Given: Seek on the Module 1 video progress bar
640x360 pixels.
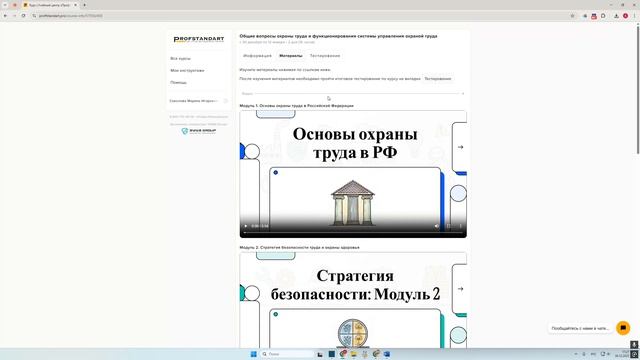Looking at the screenshot, I should click(x=353, y=233).
